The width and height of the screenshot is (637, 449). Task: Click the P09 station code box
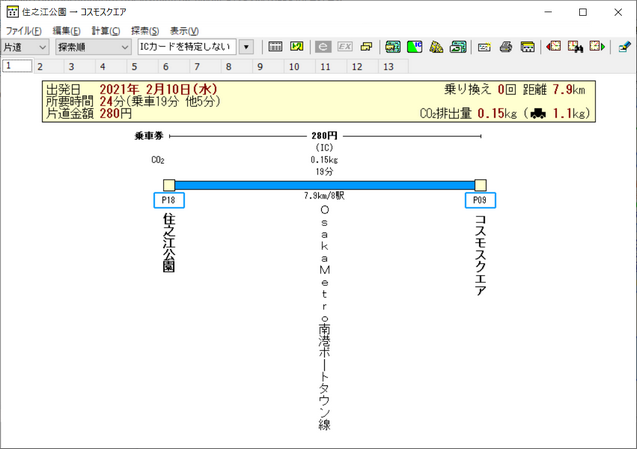click(480, 200)
